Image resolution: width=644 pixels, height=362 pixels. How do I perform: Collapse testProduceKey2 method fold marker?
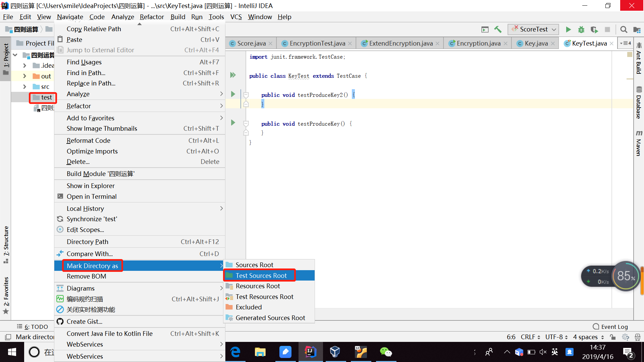[246, 95]
